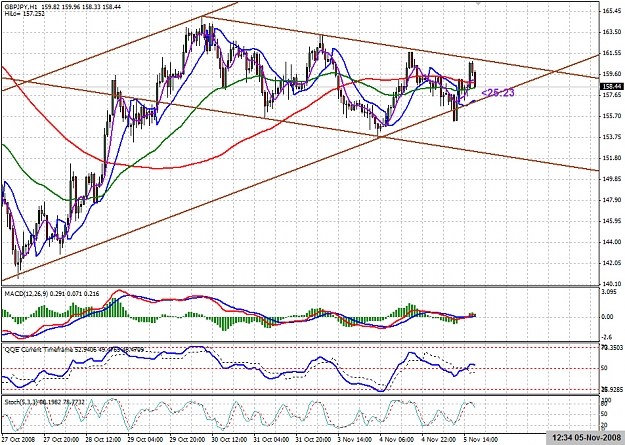625x445 pixels.
Task: Click the HiLo= 157.252 label
Action: pos(25,14)
